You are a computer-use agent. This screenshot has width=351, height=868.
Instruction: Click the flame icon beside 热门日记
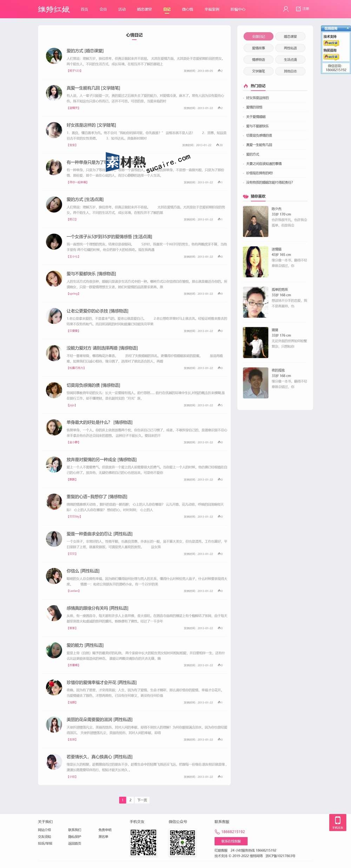click(246, 86)
